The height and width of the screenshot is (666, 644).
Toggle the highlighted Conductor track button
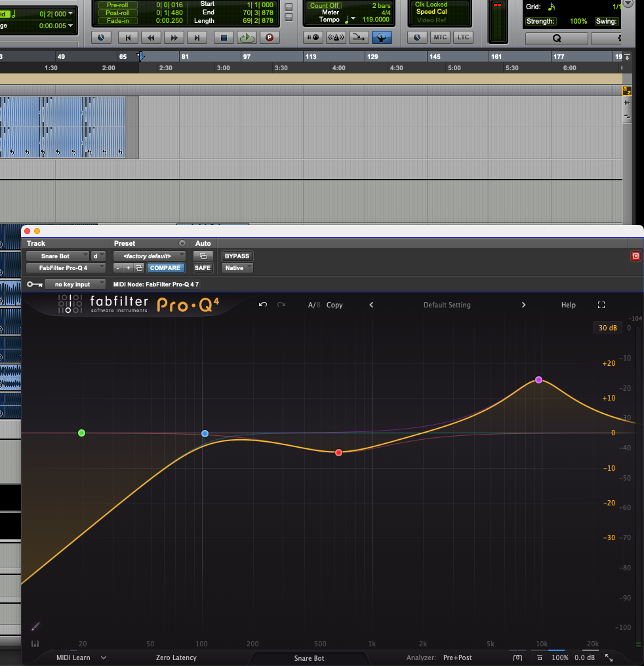[382, 37]
